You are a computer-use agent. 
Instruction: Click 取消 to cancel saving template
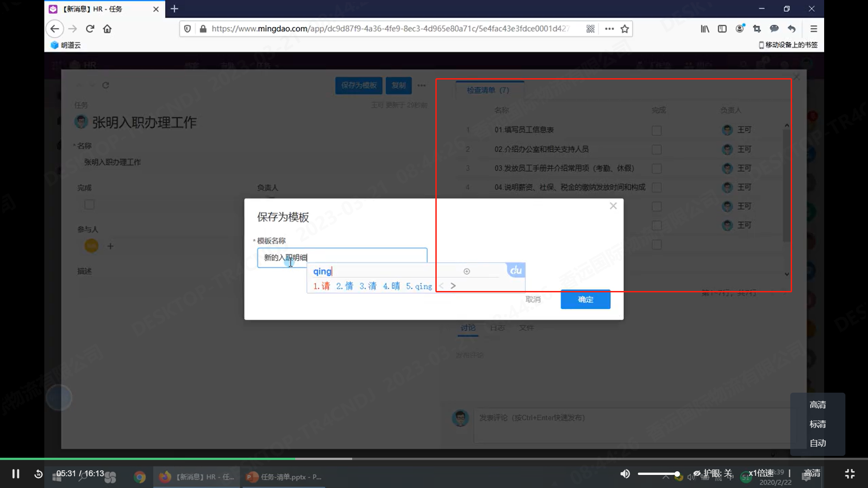click(533, 300)
